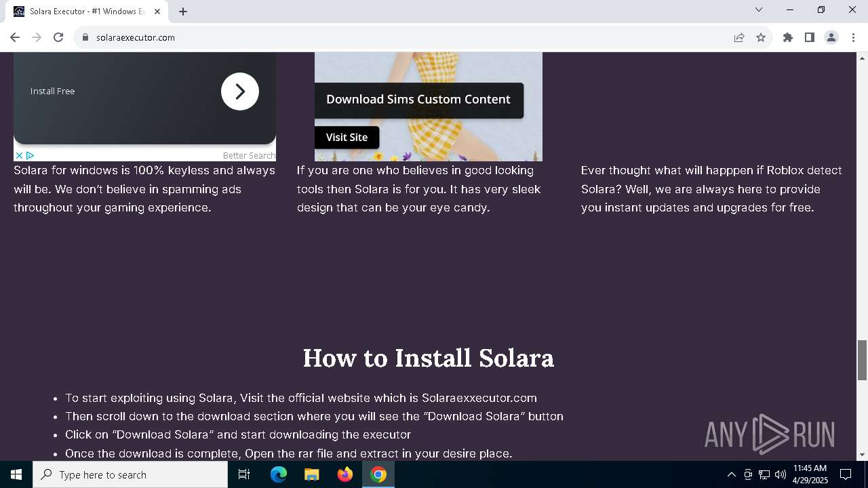This screenshot has height=488, width=868.
Task: Share this page icon in address bar
Action: point(739,37)
